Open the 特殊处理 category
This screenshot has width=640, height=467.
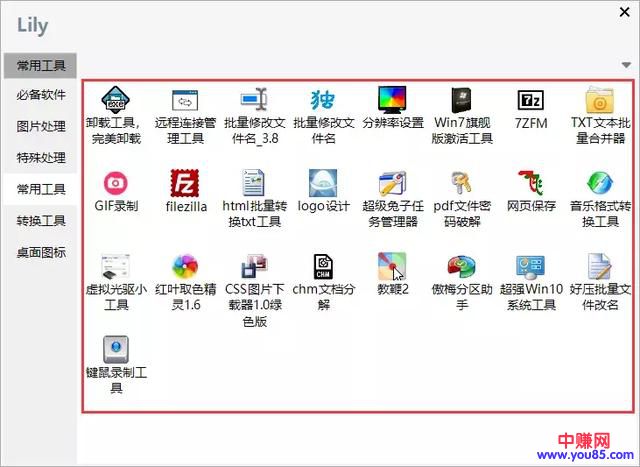pos(40,158)
